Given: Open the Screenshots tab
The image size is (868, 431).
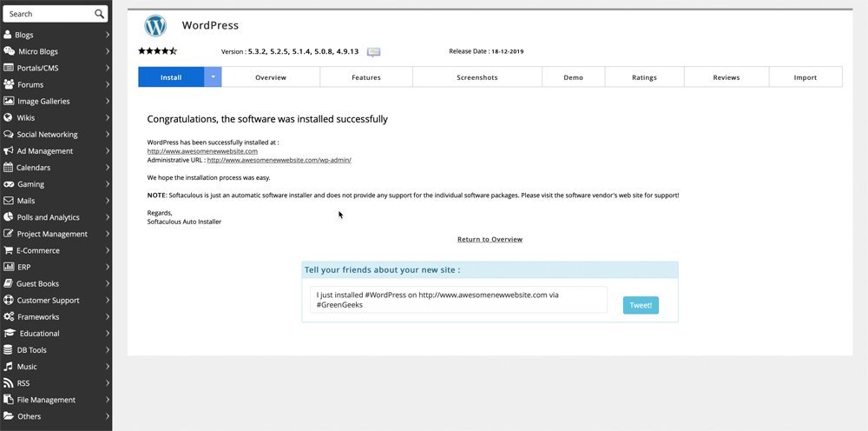Looking at the screenshot, I should point(477,77).
